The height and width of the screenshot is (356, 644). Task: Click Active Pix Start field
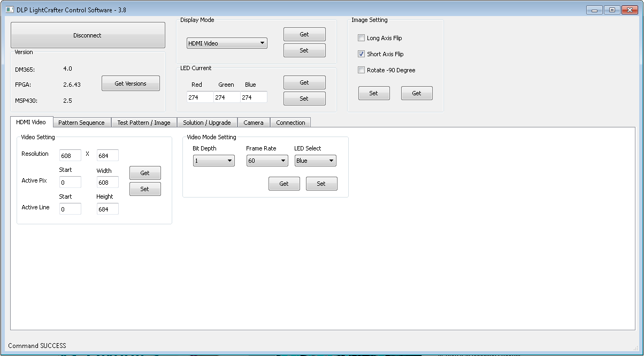[x=71, y=182]
